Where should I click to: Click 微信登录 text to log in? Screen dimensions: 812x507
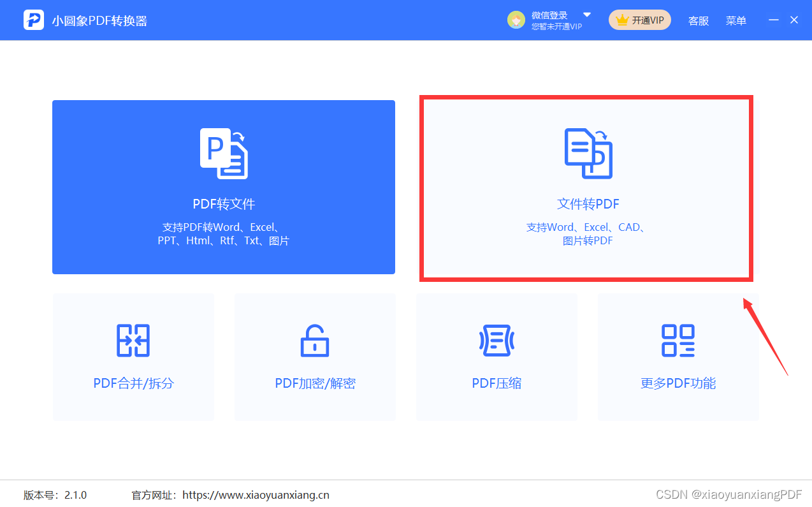(x=549, y=15)
